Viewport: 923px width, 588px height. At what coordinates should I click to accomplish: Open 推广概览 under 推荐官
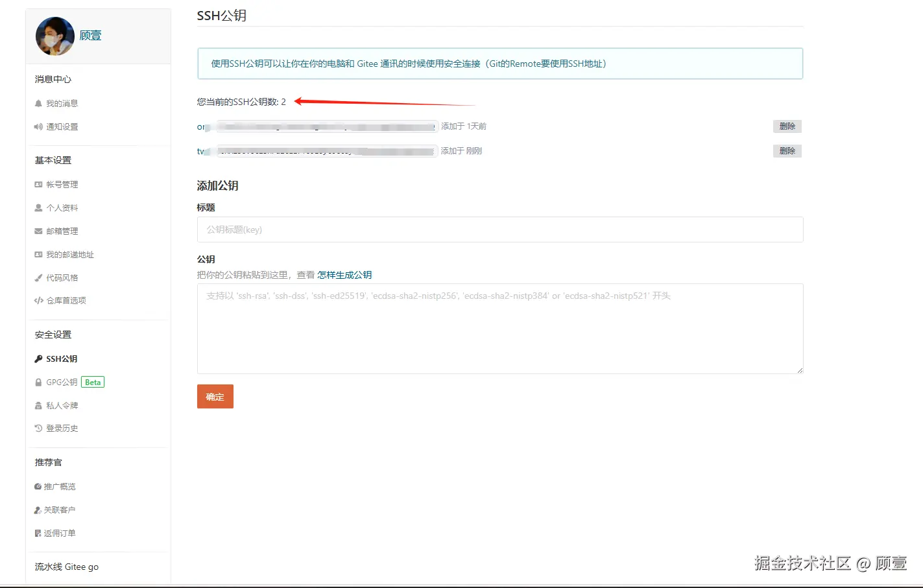pos(60,487)
